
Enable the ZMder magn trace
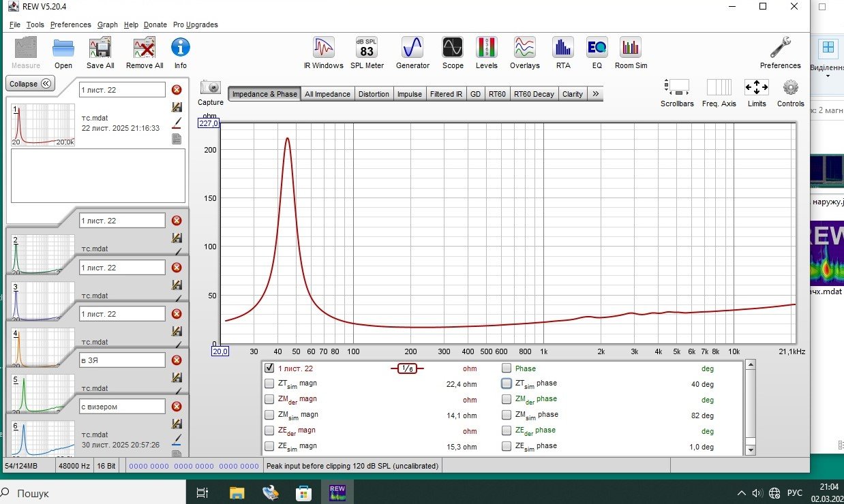(x=269, y=399)
